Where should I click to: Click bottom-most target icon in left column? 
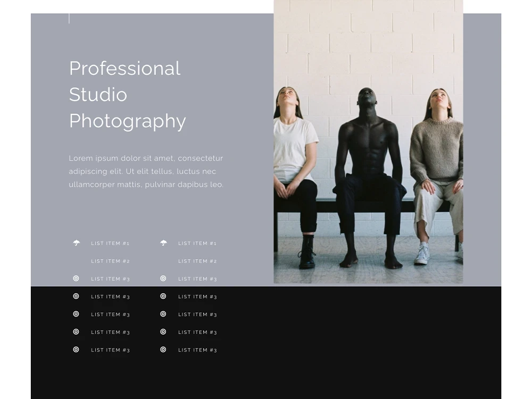tap(76, 350)
